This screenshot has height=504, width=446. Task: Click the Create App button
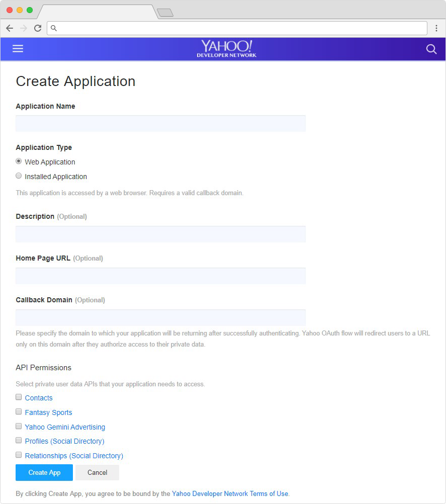tap(44, 472)
